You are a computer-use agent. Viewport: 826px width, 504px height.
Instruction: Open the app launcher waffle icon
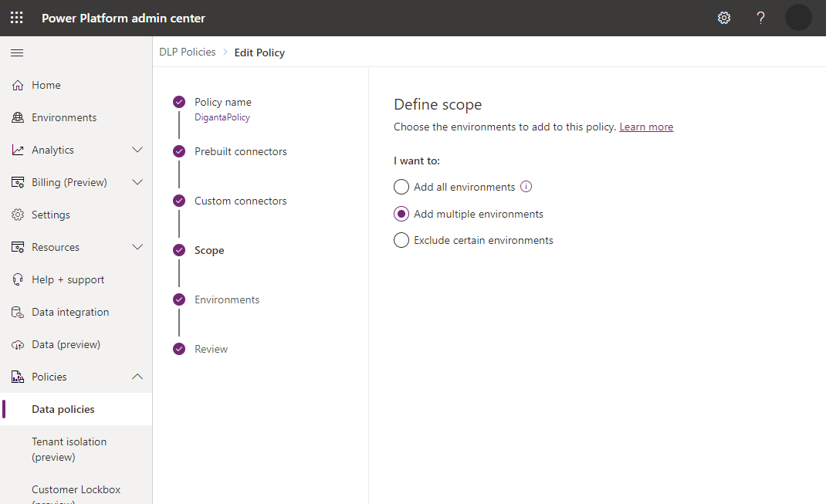click(x=17, y=18)
